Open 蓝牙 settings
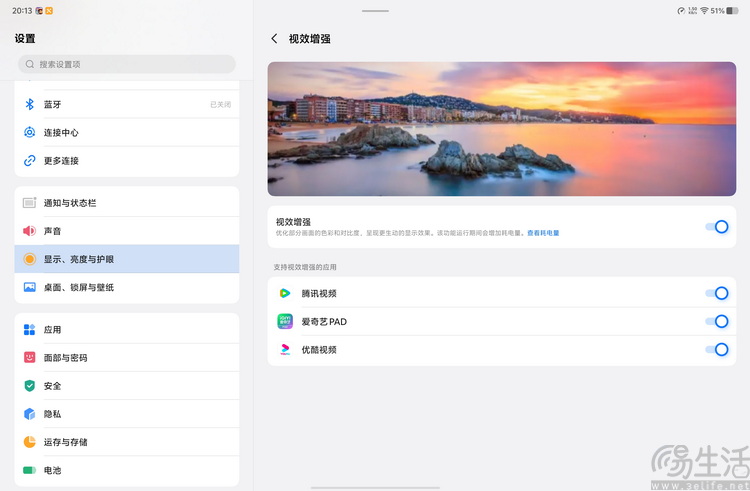 127,104
